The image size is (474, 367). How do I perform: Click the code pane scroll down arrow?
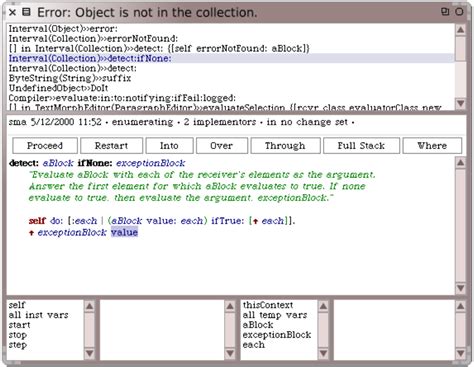461,288
